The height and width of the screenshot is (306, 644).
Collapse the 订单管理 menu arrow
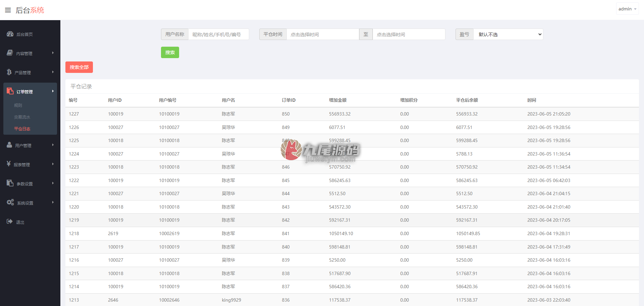[53, 91]
